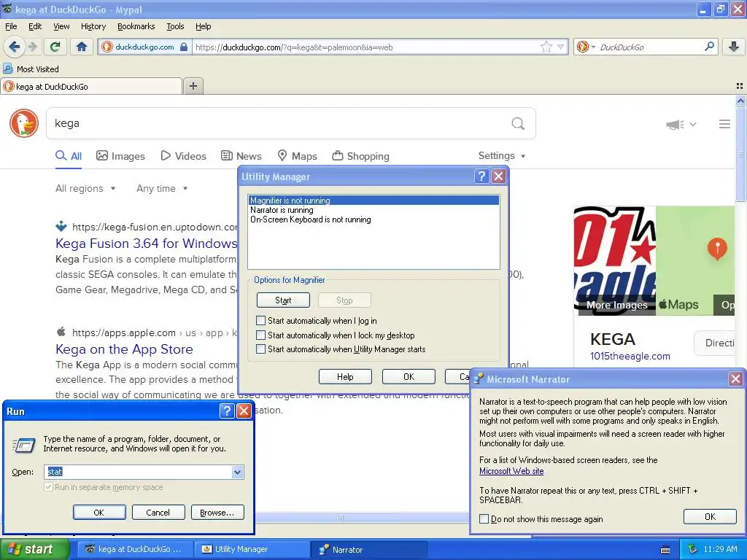Open the Bookmarks menu

[x=136, y=26]
